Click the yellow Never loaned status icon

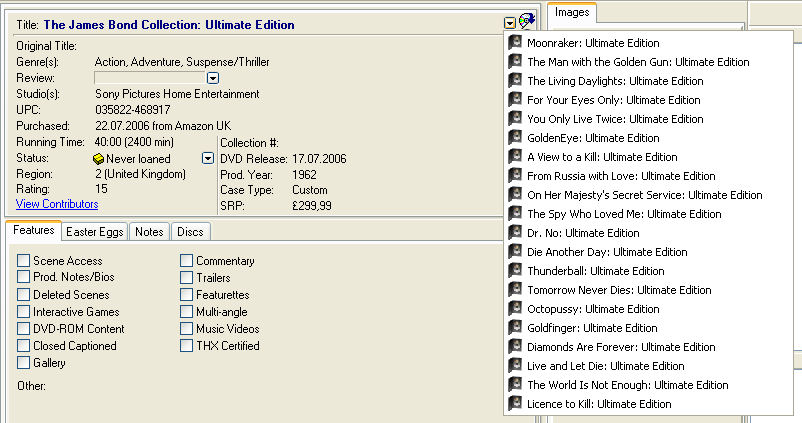[99, 159]
